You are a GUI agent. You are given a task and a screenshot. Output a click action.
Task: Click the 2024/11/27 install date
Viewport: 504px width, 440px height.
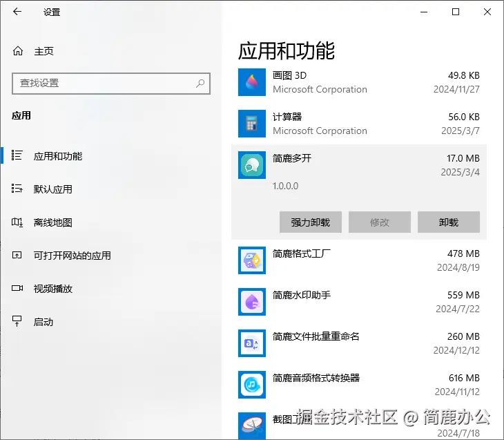pyautogui.click(x=456, y=89)
